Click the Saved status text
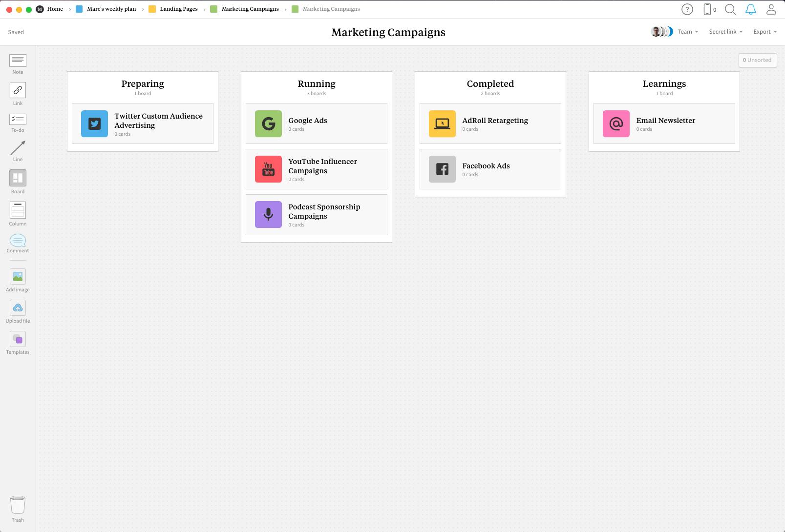This screenshot has width=785, height=532. pyautogui.click(x=16, y=32)
